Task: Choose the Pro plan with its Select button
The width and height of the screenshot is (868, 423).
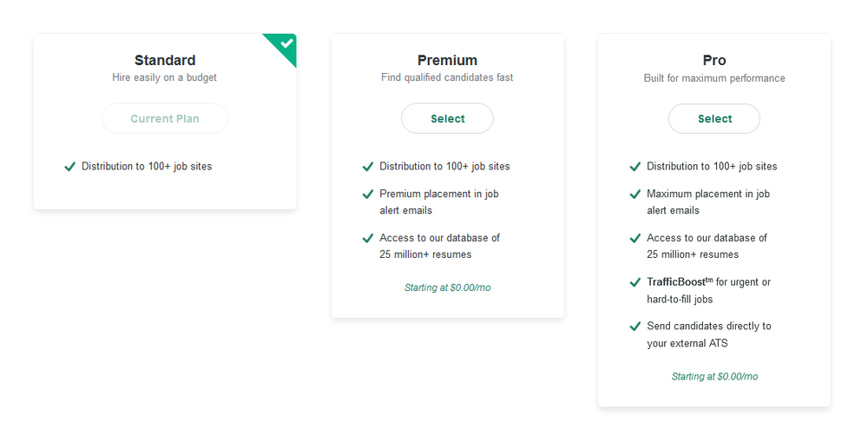Action: 714,119
